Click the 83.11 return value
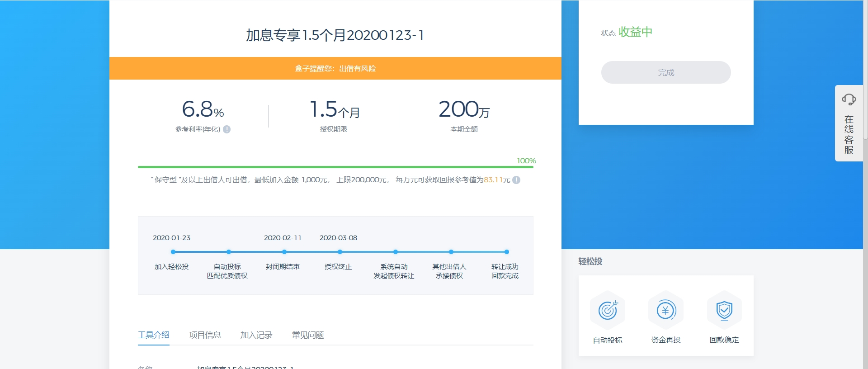This screenshot has height=369, width=868. coord(493,180)
